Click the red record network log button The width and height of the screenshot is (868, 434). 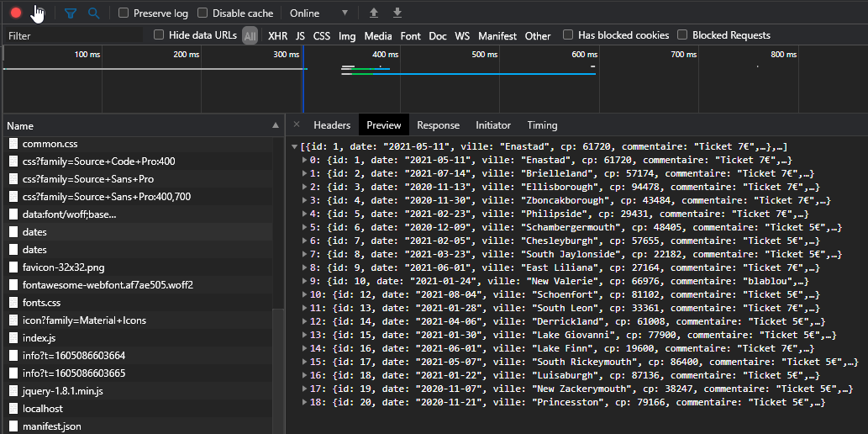(16, 13)
